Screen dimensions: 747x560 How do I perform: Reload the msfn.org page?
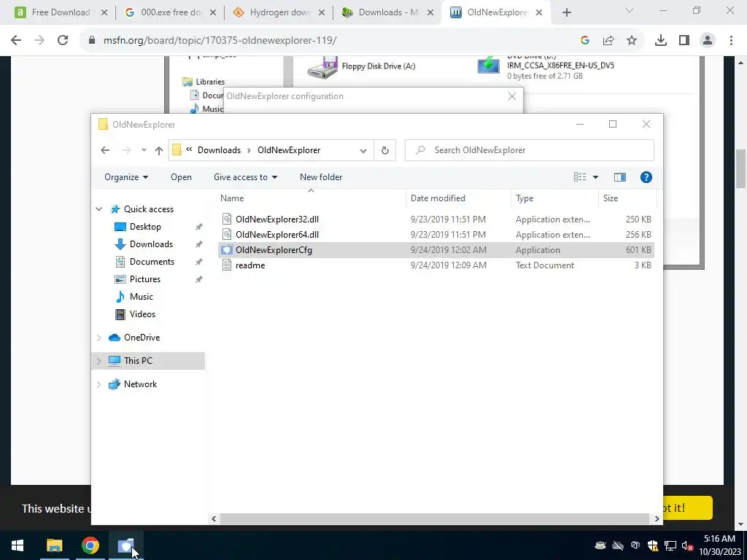[x=63, y=41]
